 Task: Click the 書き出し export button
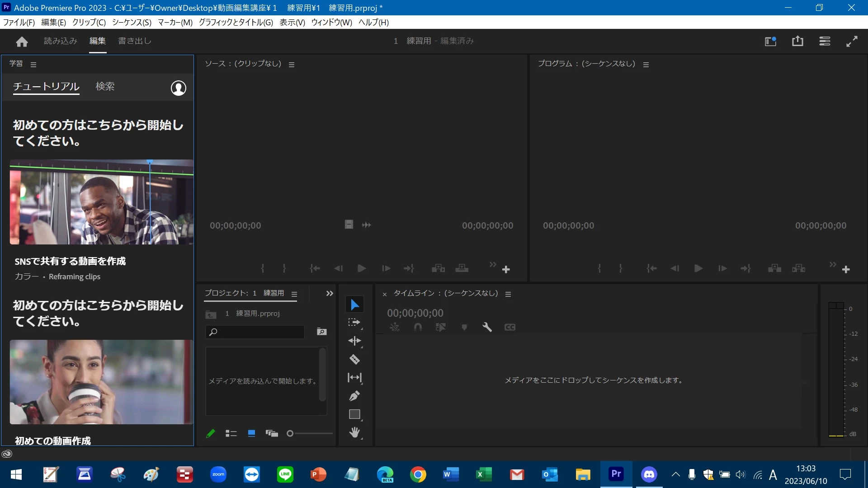pos(134,41)
